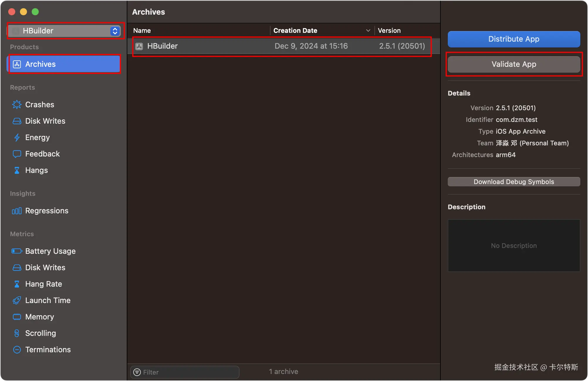Screen dimensions: 588x381
Task: Click the Validate App button
Action: (514, 64)
